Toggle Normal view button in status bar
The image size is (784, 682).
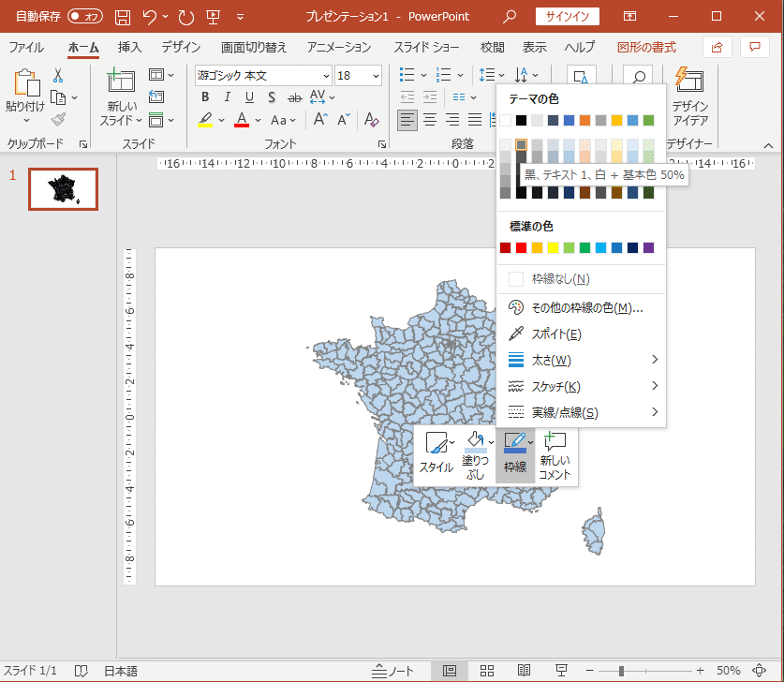pos(450,671)
